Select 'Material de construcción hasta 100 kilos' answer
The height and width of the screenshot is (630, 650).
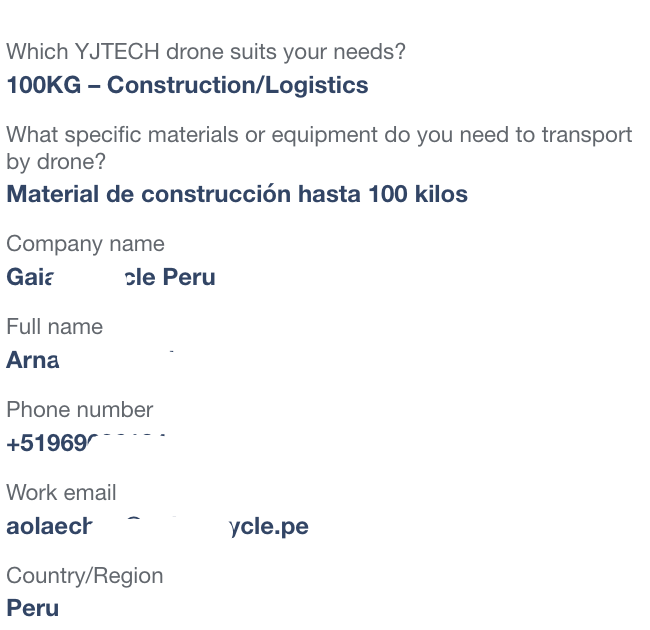(237, 194)
